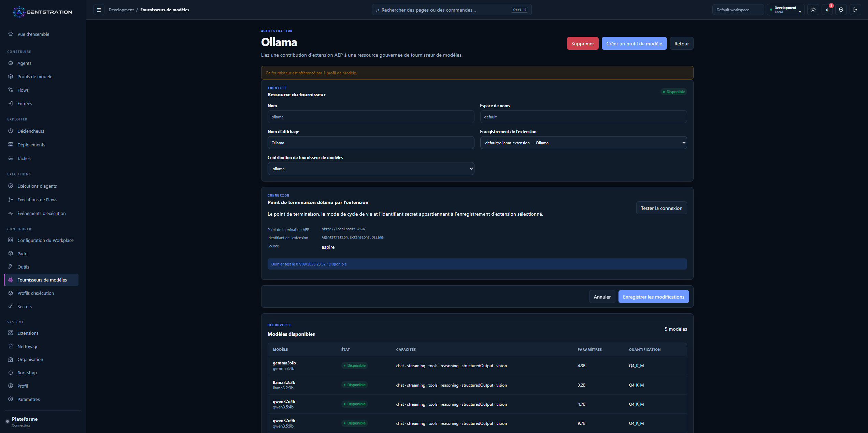Click the Agents robot icon
This screenshot has height=433, width=868.
11,63
